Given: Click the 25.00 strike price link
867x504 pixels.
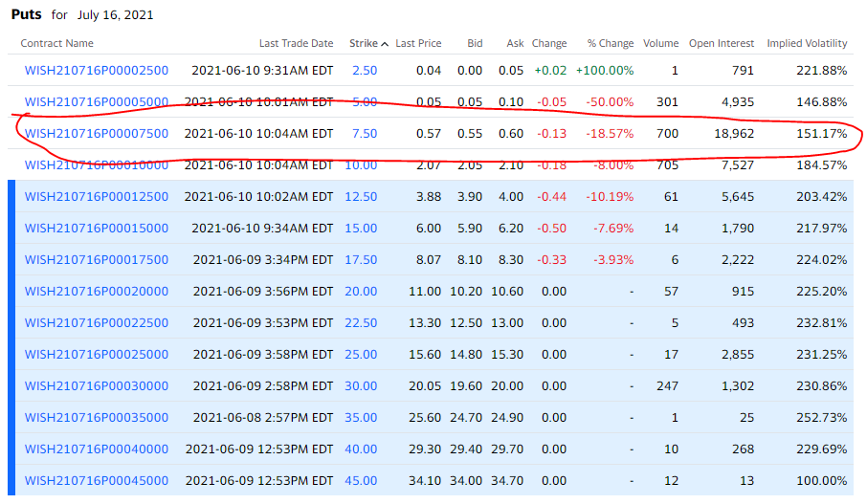Looking at the screenshot, I should point(361,354).
